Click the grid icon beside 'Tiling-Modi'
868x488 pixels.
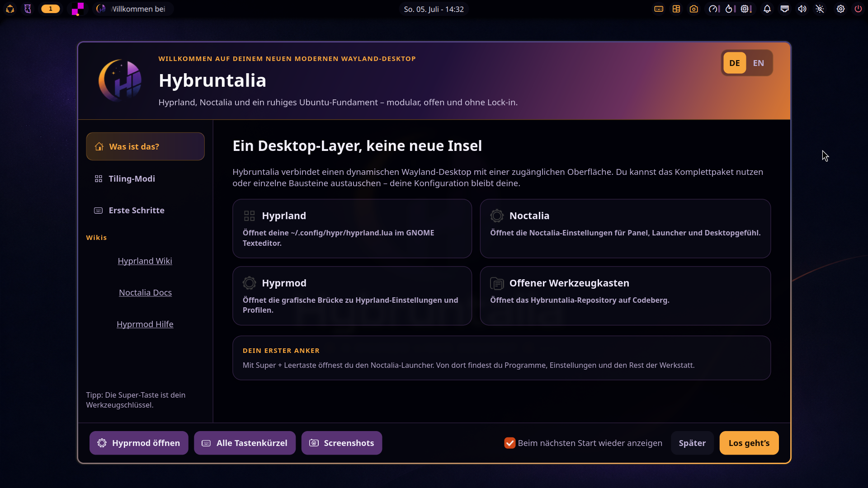click(99, 179)
